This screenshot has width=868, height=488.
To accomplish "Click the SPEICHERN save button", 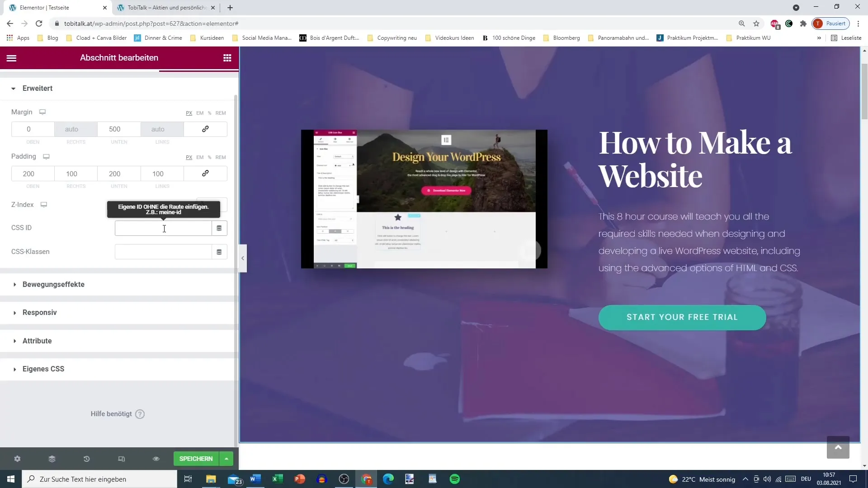I will point(196,458).
